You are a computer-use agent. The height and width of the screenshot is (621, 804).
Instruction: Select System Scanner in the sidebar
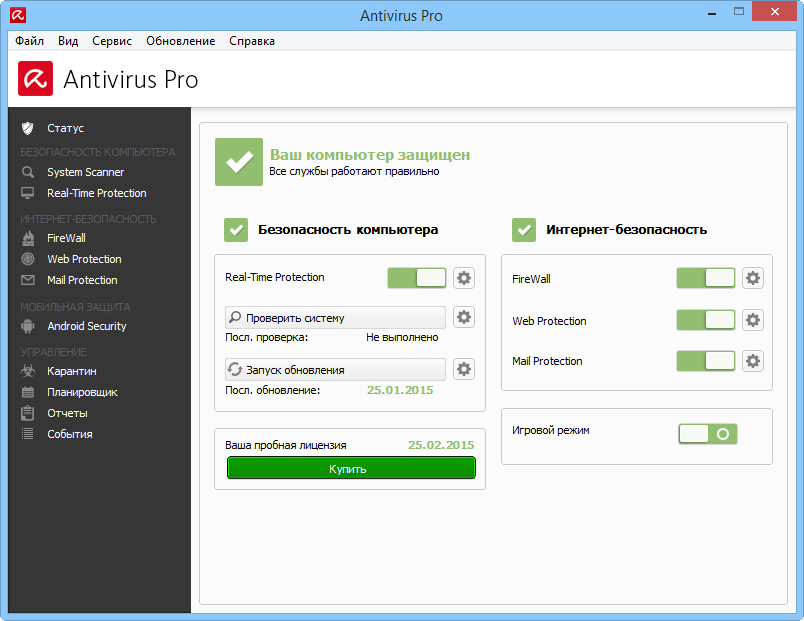[x=86, y=171]
